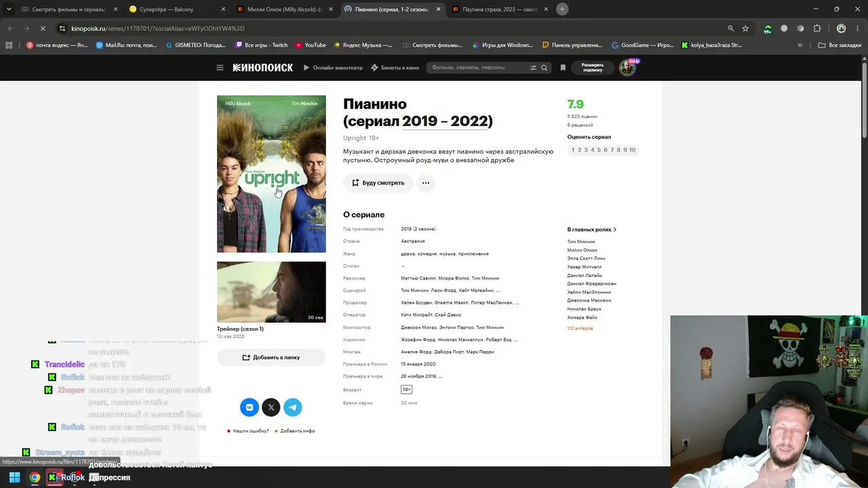
Task: Open the tab search dropdown arrow
Action: click(x=9, y=9)
